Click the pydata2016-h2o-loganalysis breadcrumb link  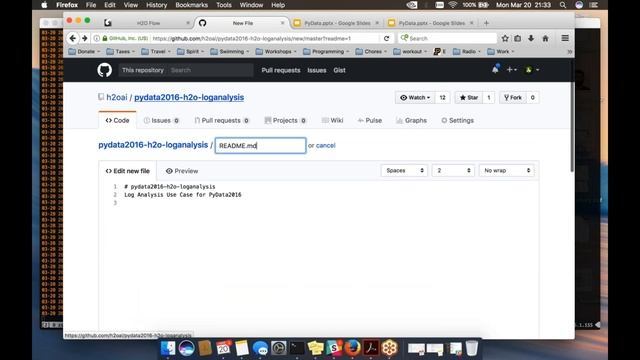(153, 145)
